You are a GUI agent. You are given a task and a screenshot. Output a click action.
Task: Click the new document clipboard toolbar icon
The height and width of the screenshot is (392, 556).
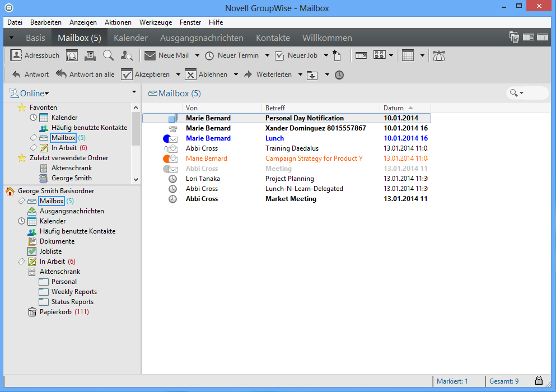[337, 55]
